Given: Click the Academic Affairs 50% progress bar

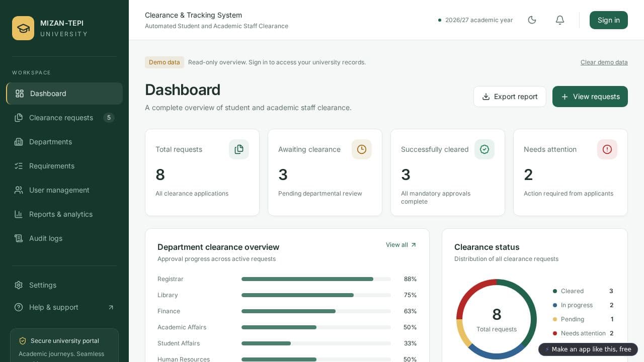Looking at the screenshot, I should (x=316, y=327).
